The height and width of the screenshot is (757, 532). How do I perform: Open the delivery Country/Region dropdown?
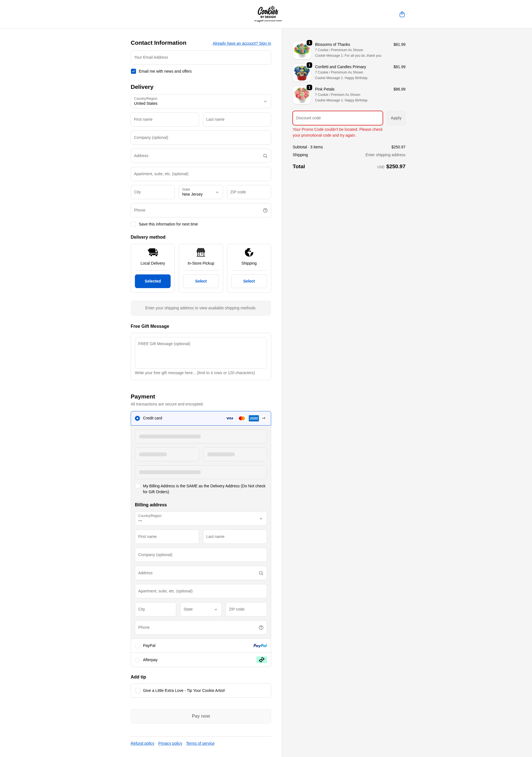click(201, 101)
